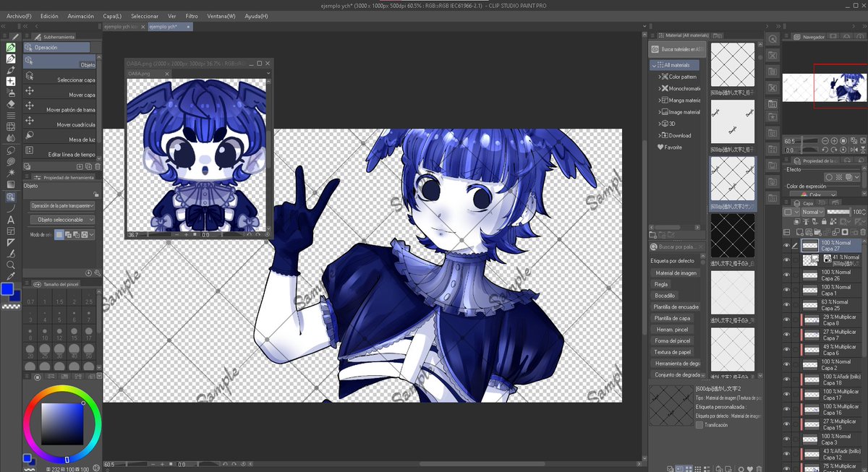Expand the Manga material folder
The height and width of the screenshot is (472, 868).
659,100
